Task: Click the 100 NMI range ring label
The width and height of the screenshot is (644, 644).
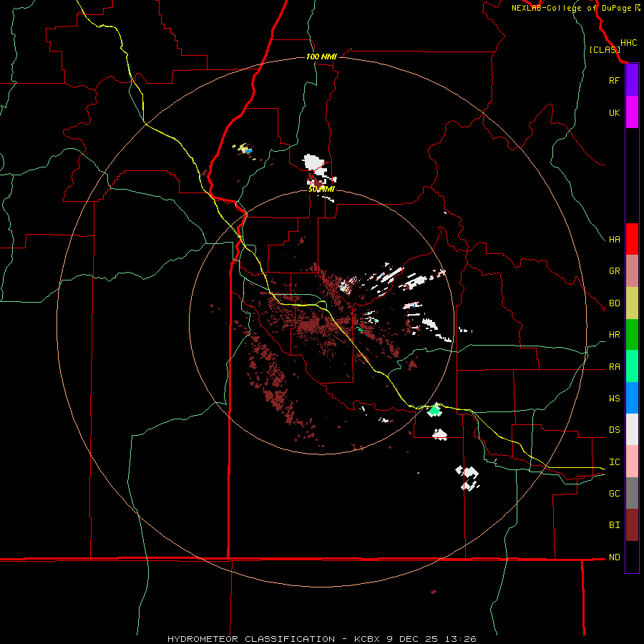Action: click(321, 57)
